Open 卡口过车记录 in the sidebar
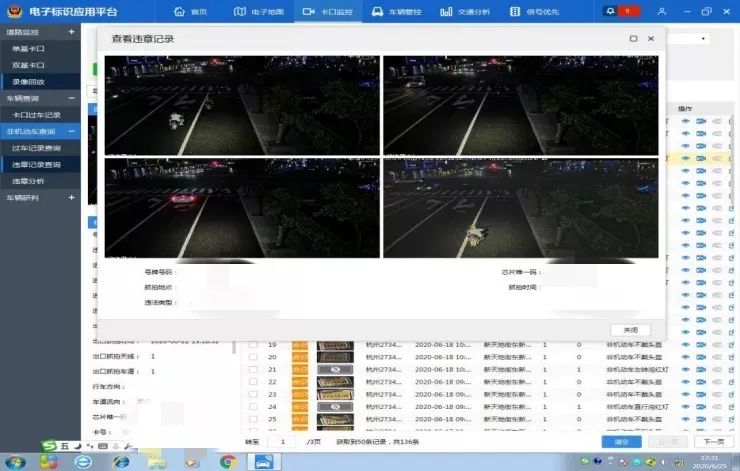The image size is (740, 471). 40,115
